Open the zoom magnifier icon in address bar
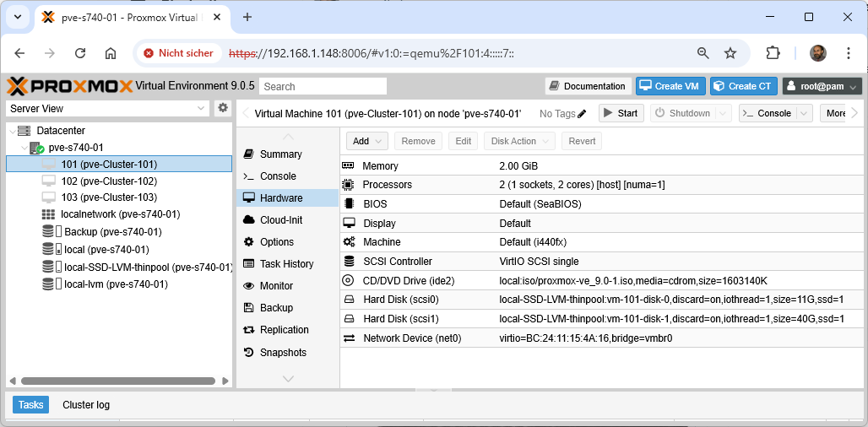Viewport: 868px width, 427px height. [703, 53]
